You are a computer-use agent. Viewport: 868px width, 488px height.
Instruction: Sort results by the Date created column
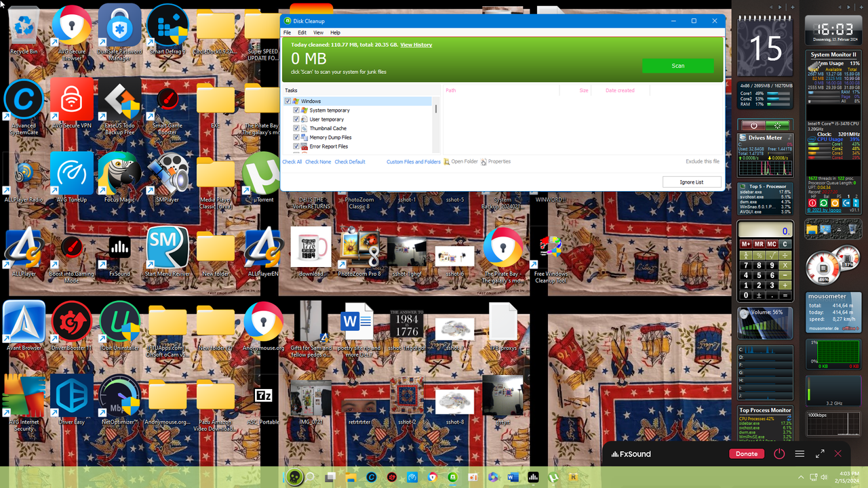point(620,90)
